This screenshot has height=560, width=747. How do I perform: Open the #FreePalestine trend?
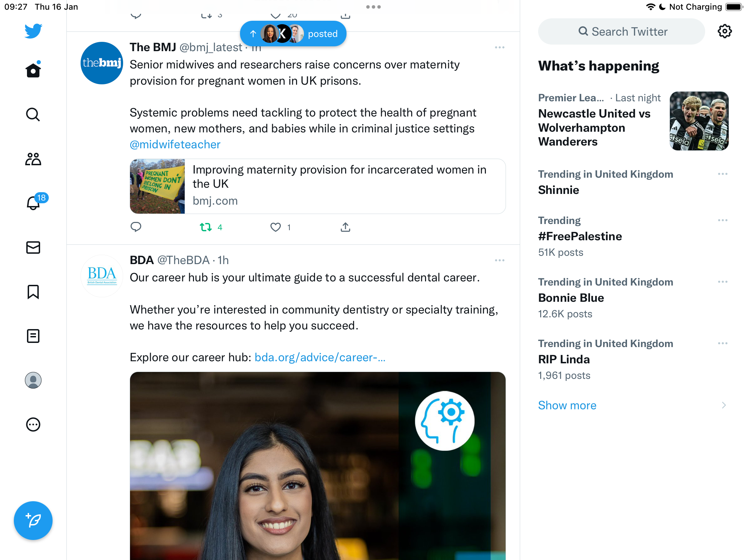[580, 236]
